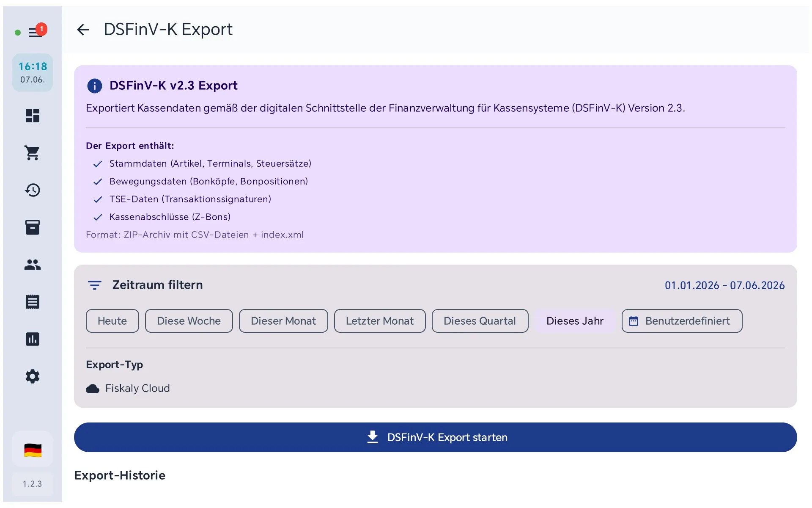Click the date range 01.01.2026 - 07.06.2026
This screenshot has width=812, height=508.
(724, 285)
